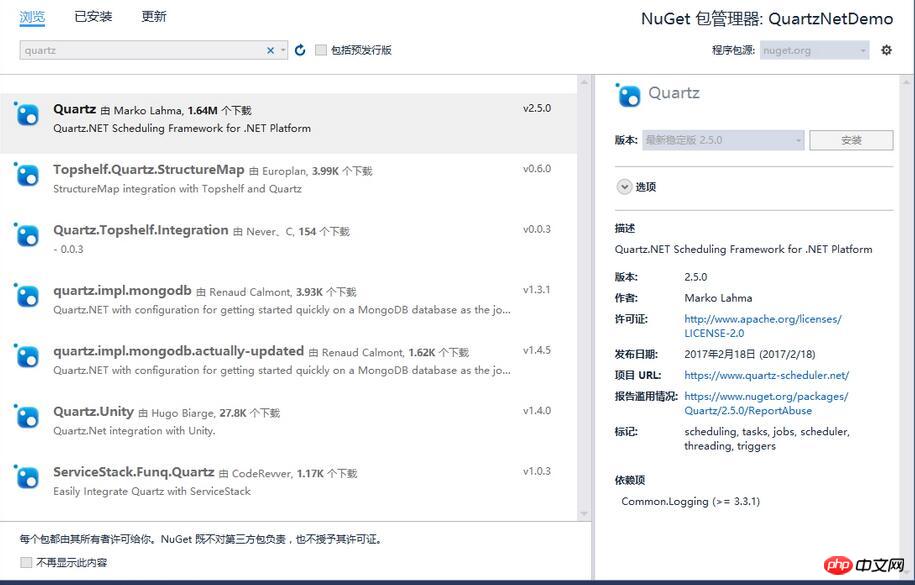The image size is (915, 585).
Task: Click the publish date 2017/2/18 text
Action: point(749,354)
